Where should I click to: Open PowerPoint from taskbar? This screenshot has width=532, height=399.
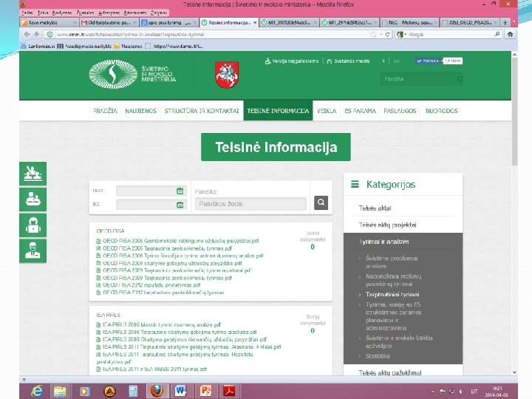(205, 391)
